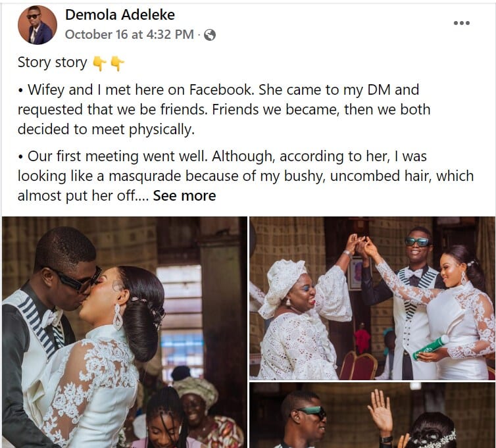This screenshot has width=496, height=448.
Task: Open the bottom-right photo with raised hand
Action: click(x=372, y=416)
